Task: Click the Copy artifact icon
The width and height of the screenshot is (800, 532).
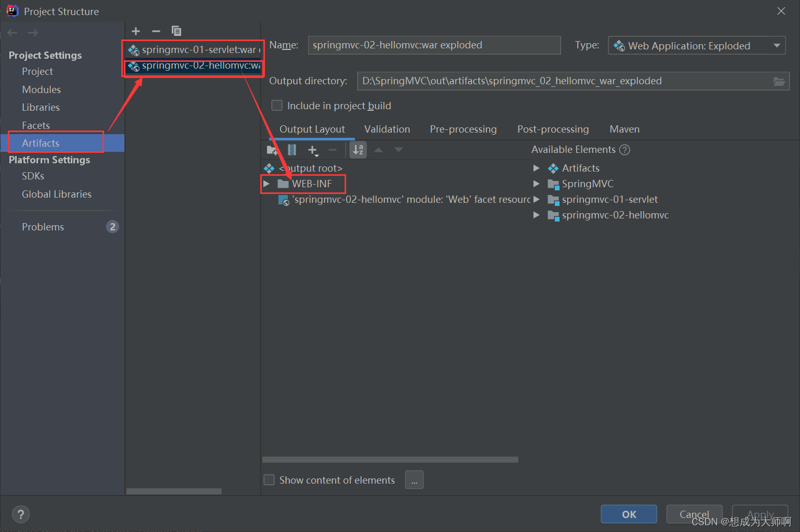Action: [x=176, y=31]
